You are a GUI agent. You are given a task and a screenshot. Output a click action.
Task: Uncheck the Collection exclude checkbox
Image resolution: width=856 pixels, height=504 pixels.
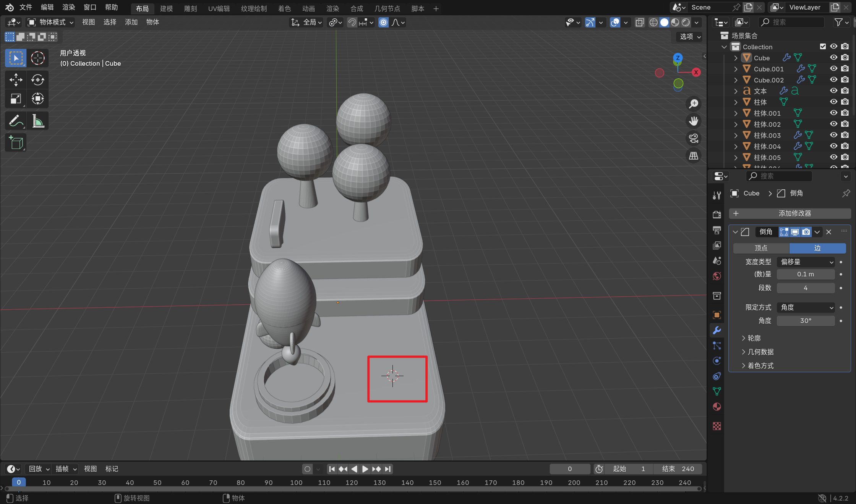823,47
